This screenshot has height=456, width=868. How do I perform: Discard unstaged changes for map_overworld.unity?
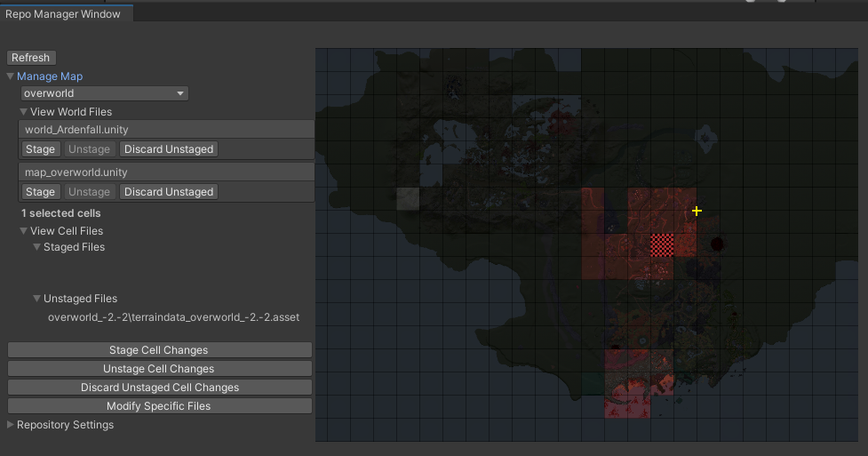pos(169,192)
